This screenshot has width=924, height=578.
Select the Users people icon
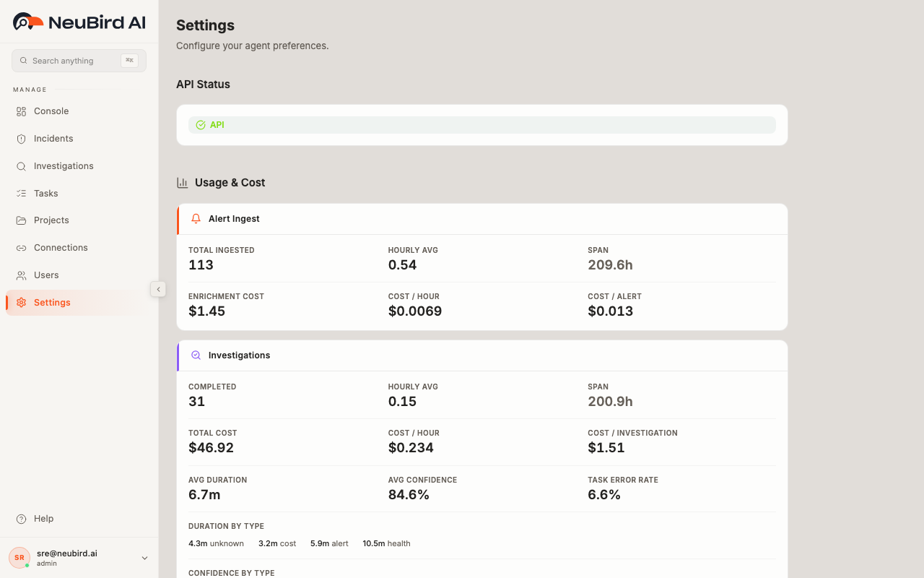tap(22, 275)
